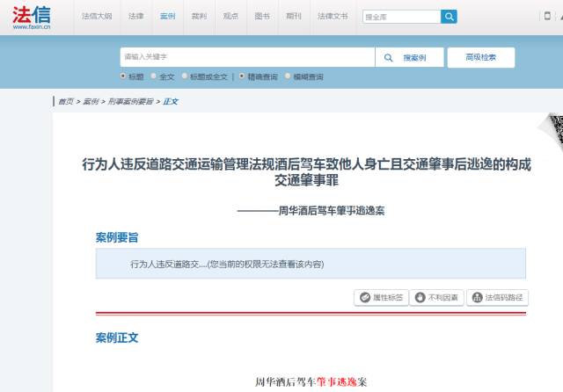The height and width of the screenshot is (392, 563).
Task: Open the 期刊 navigation tab
Action: (x=294, y=16)
